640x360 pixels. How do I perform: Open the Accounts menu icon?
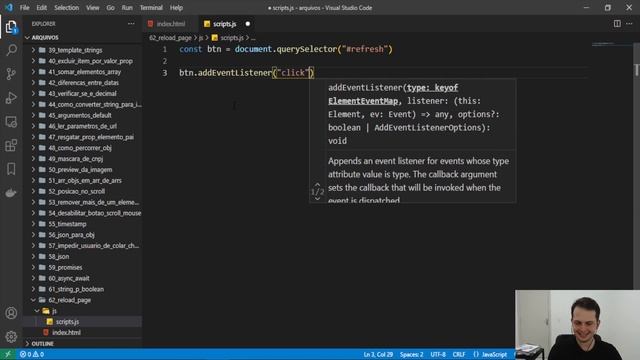pos(11,313)
